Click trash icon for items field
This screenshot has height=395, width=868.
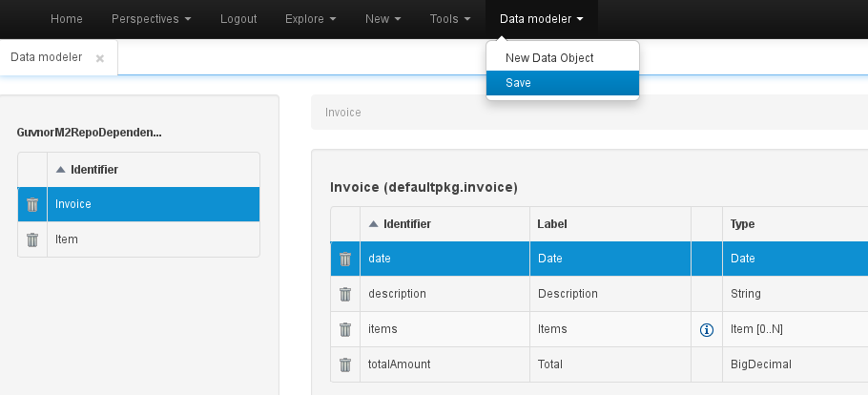pos(345,329)
